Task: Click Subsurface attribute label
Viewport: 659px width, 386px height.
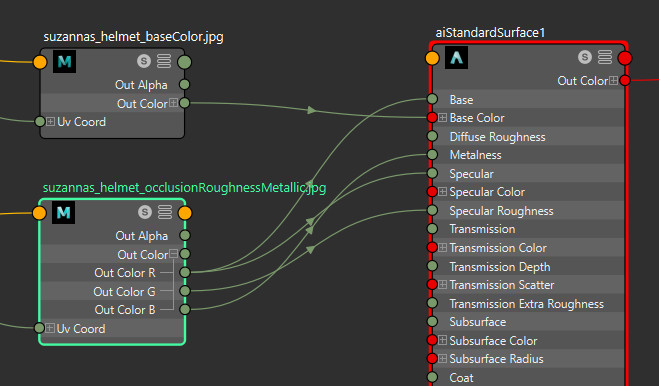Action: (478, 322)
